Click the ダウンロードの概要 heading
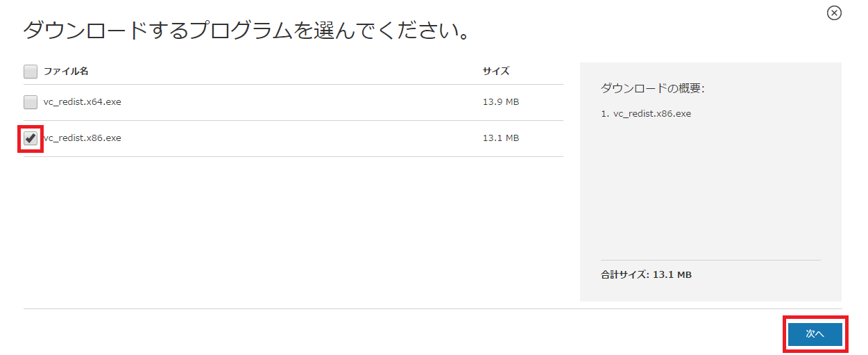This screenshot has width=868, height=355. click(652, 89)
